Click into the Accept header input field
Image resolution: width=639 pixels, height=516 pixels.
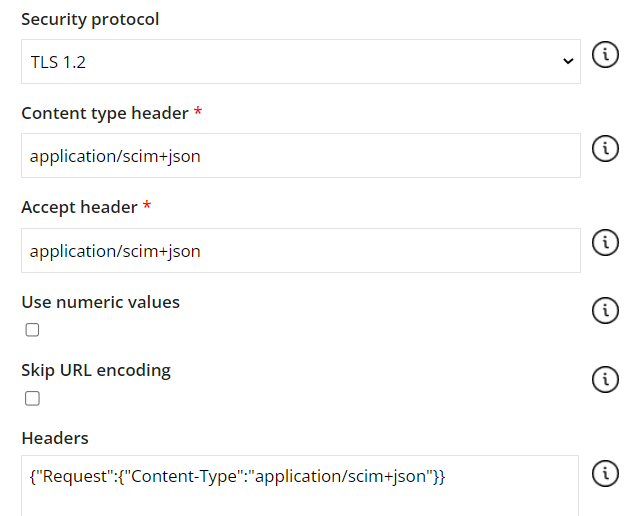[300, 250]
